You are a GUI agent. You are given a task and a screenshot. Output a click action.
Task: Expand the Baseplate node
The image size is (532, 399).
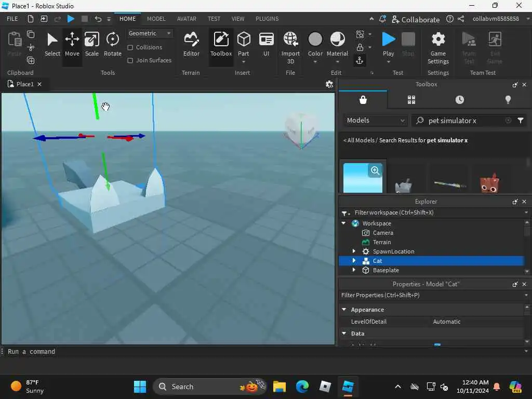tap(354, 270)
